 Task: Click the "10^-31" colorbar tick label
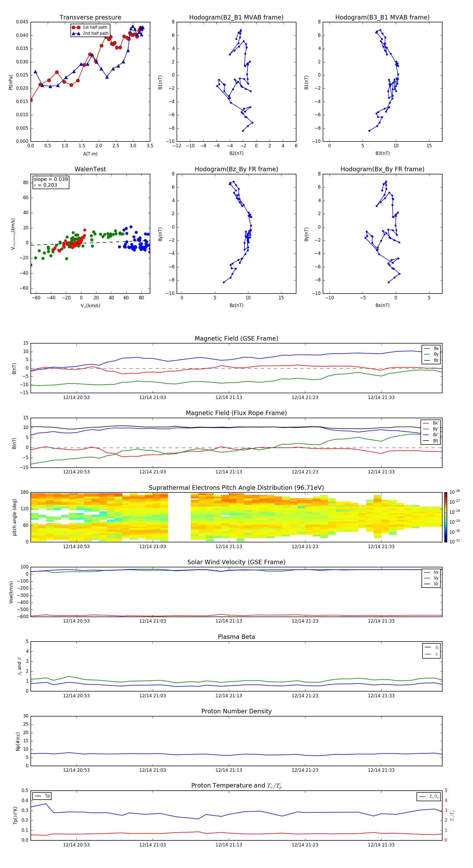455,542
